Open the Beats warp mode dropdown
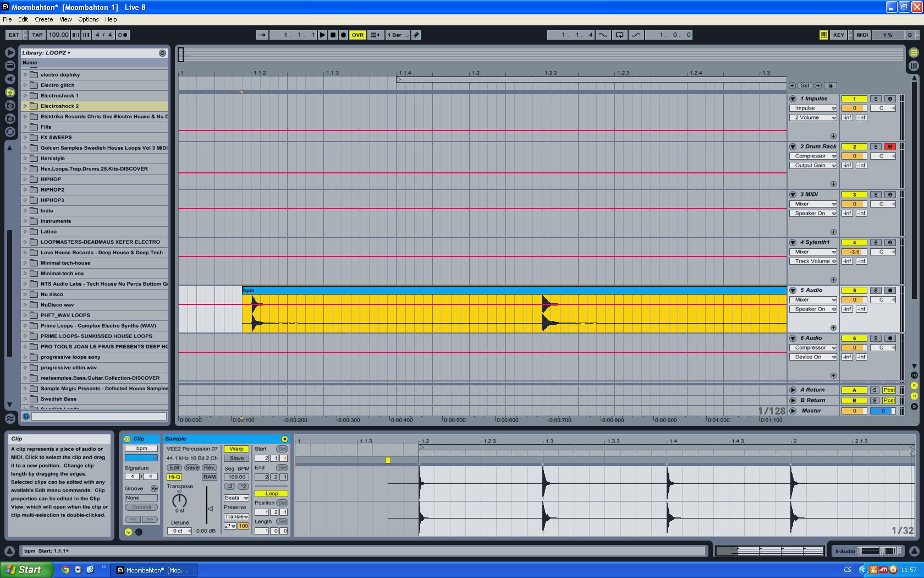The width and height of the screenshot is (924, 578). click(237, 498)
